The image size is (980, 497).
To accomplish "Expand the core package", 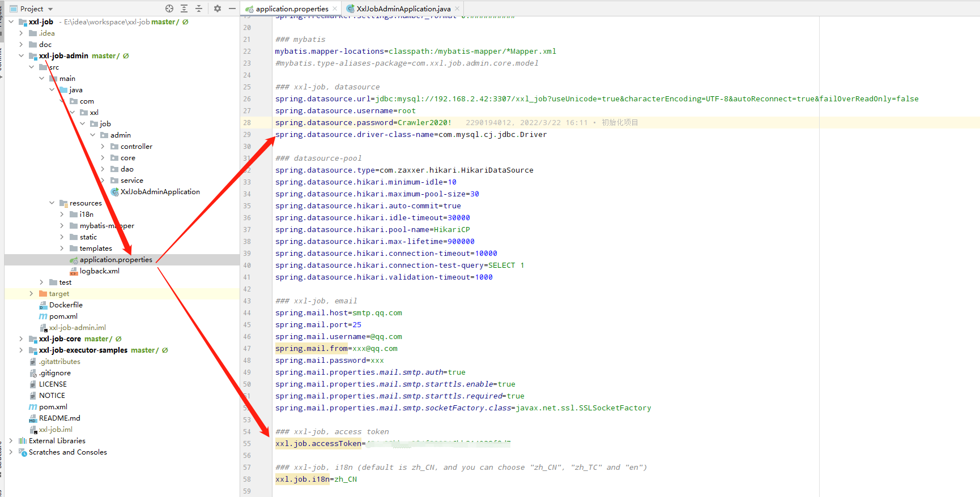I will tap(103, 158).
